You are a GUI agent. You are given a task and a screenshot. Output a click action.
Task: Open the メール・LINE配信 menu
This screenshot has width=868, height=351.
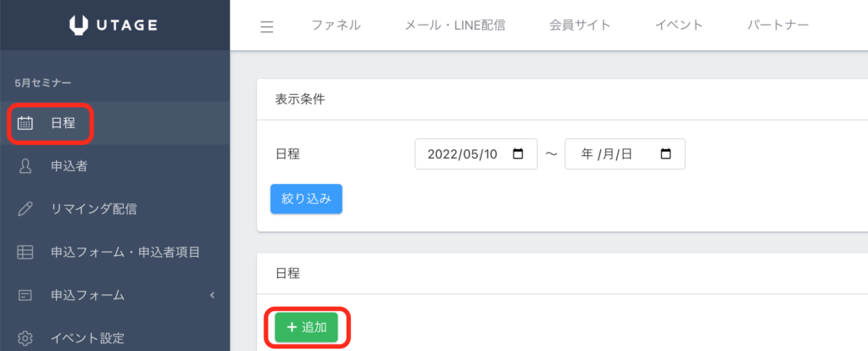pyautogui.click(x=455, y=25)
